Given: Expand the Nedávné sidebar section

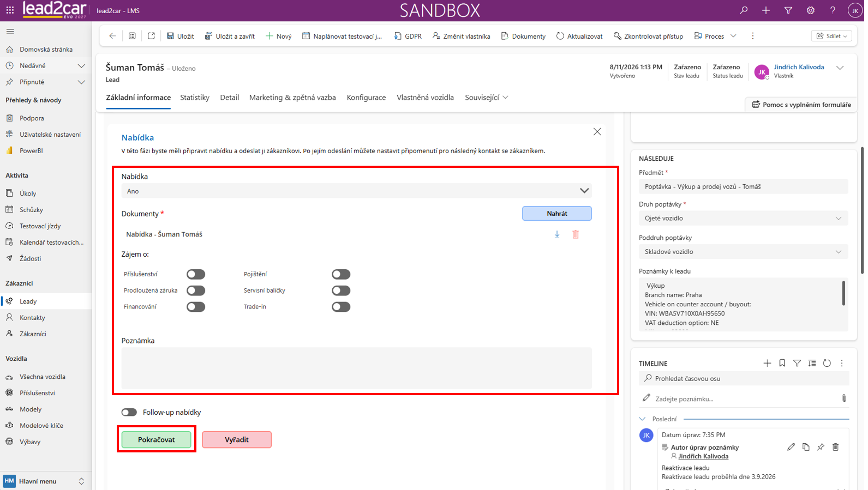Looking at the screenshot, I should click(x=81, y=66).
